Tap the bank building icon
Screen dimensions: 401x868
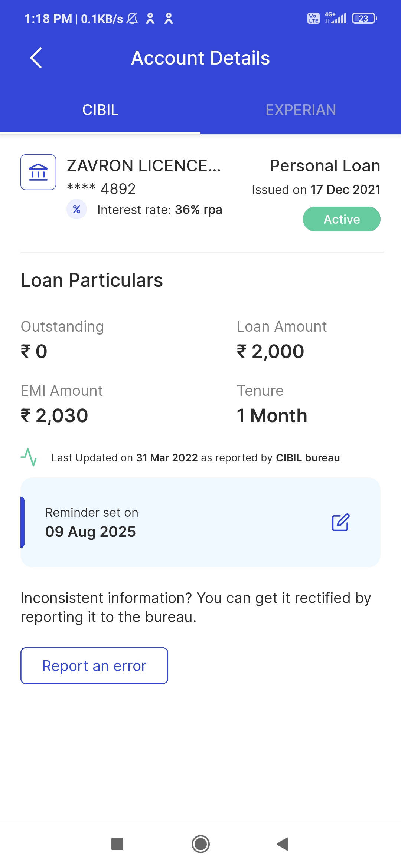click(38, 172)
